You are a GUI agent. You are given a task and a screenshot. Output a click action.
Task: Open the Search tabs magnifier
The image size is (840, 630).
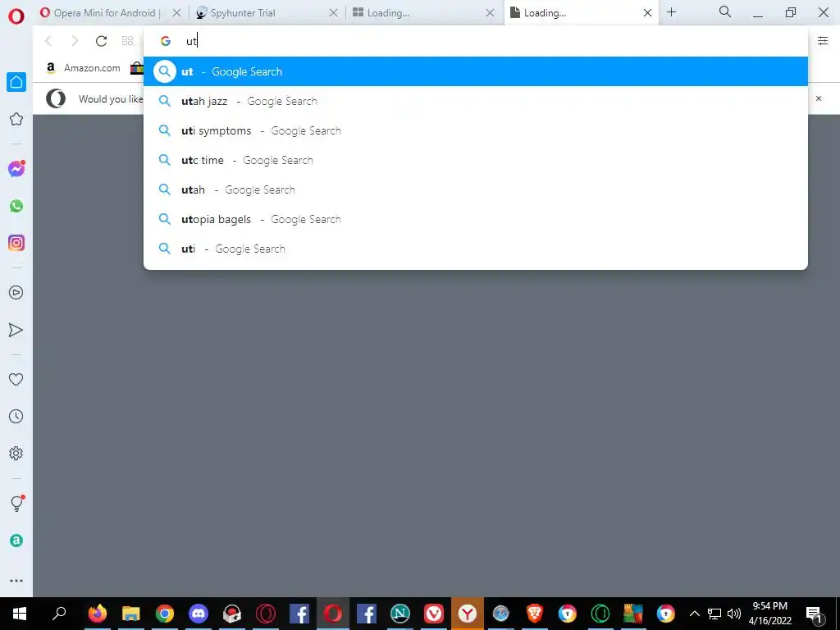click(725, 11)
